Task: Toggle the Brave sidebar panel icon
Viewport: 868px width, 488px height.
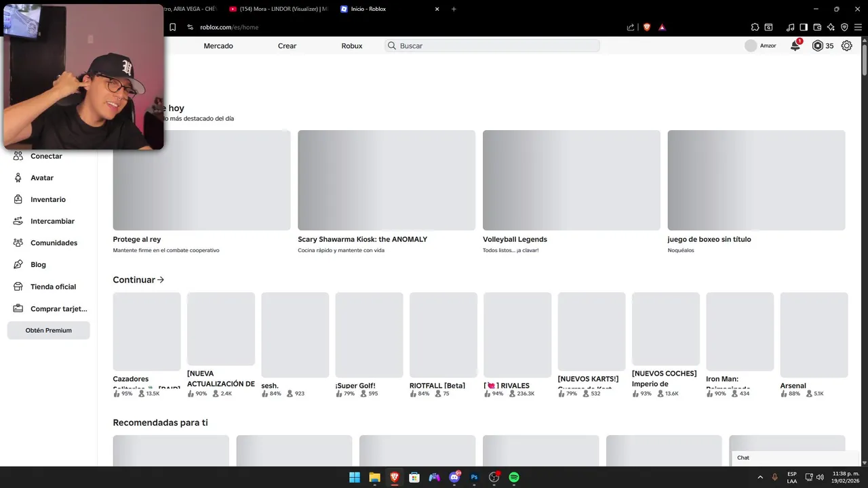Action: click(804, 27)
